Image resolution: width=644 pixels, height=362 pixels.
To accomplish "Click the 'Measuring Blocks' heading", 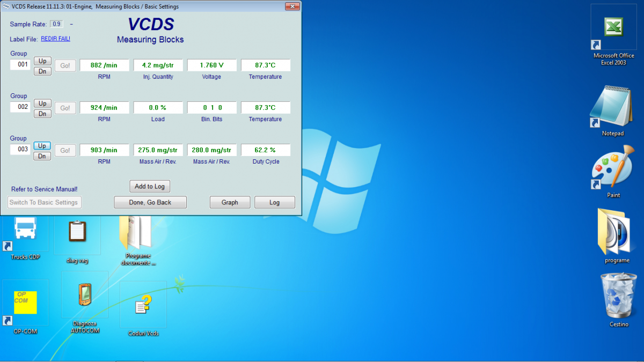I will click(x=150, y=40).
